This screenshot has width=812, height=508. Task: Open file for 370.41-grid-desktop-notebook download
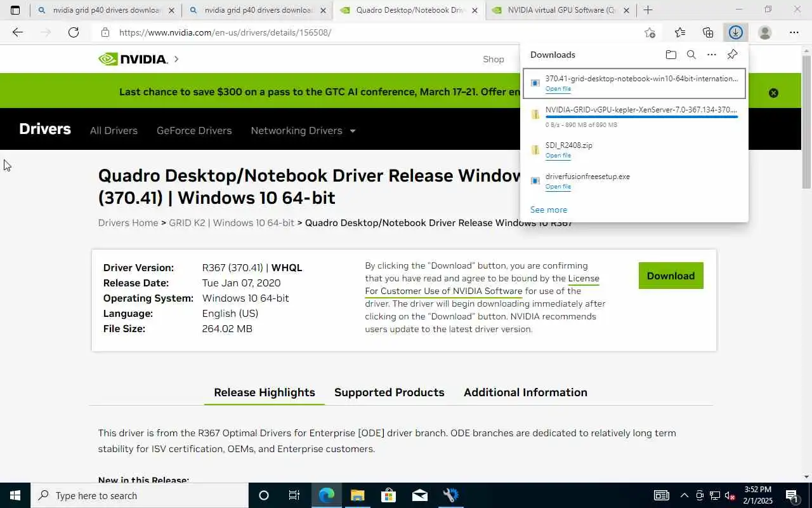pyautogui.click(x=558, y=89)
